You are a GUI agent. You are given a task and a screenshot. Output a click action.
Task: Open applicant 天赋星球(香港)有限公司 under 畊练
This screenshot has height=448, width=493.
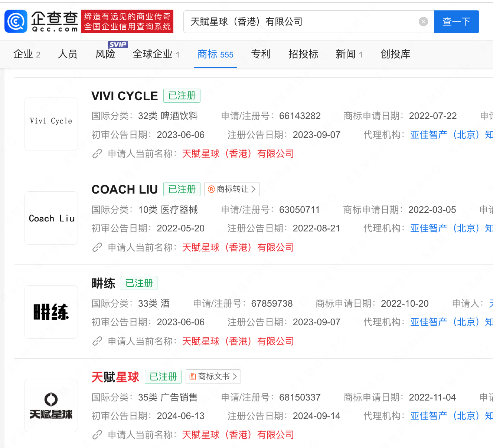(238, 341)
